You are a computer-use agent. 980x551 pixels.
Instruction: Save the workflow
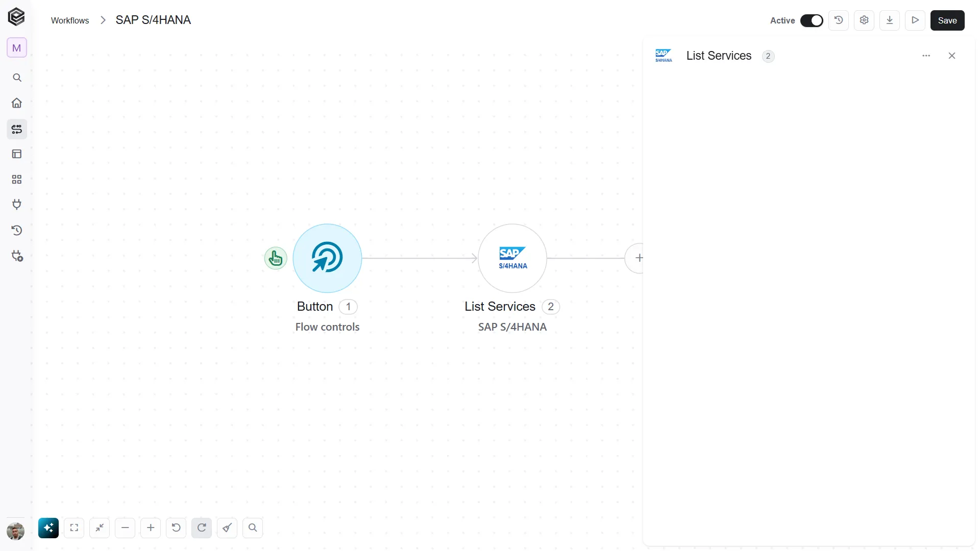tap(947, 20)
